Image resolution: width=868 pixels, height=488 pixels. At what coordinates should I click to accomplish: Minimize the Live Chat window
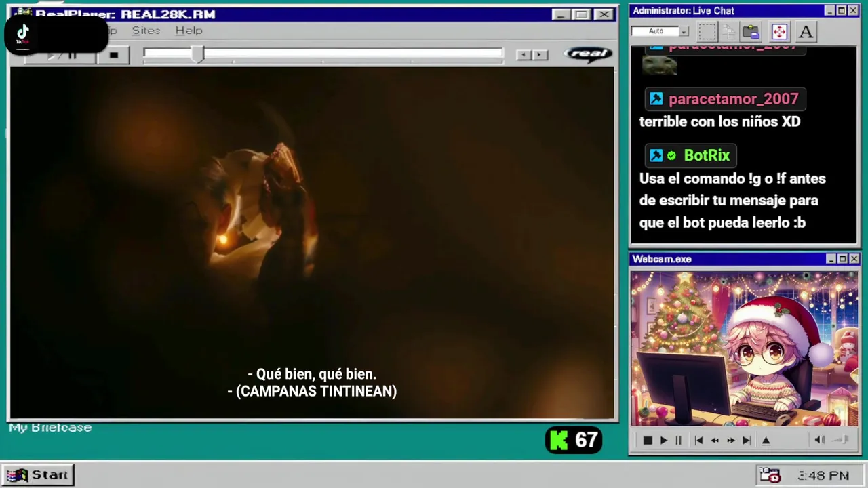829,11
